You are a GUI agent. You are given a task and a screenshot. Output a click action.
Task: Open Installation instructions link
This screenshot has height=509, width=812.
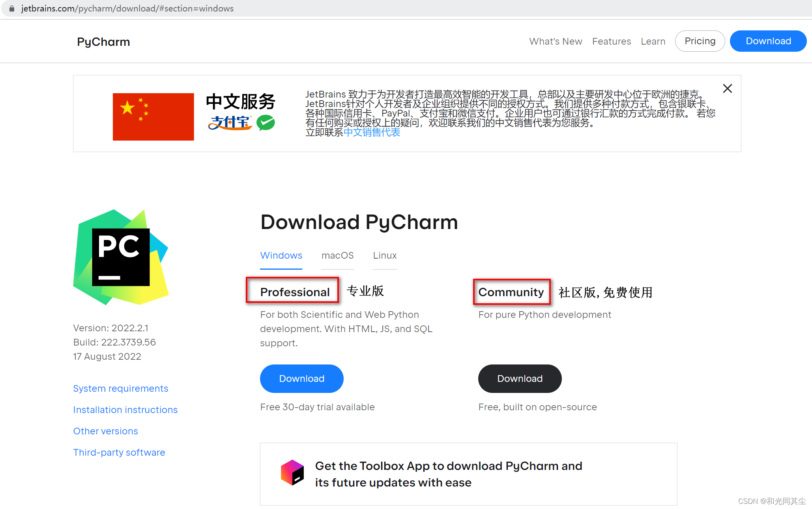tap(125, 410)
